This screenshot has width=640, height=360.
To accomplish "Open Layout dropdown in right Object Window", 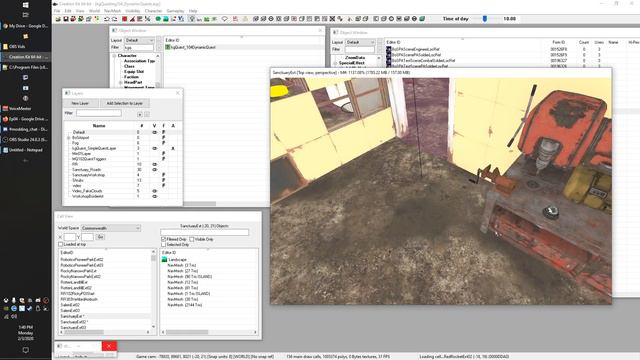I will [360, 42].
